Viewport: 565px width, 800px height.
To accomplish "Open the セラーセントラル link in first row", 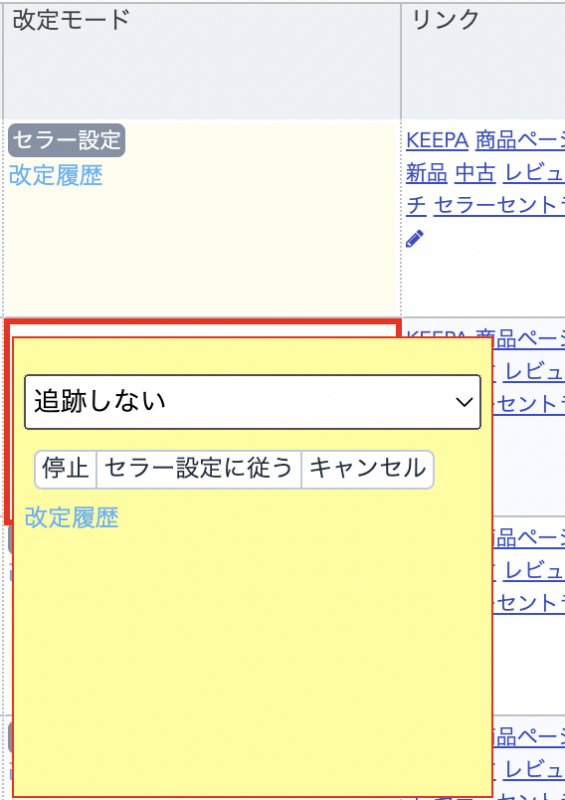I will click(499, 206).
